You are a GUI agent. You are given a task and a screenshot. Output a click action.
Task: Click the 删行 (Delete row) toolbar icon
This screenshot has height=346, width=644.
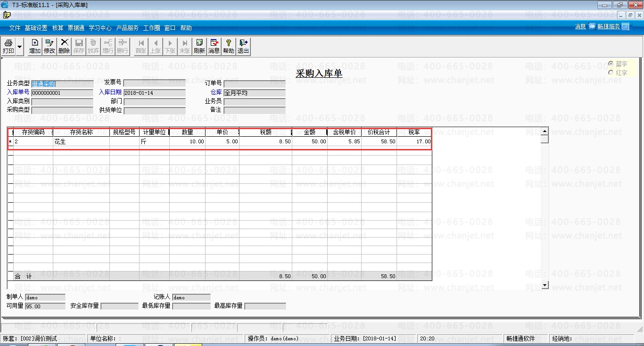coord(123,46)
